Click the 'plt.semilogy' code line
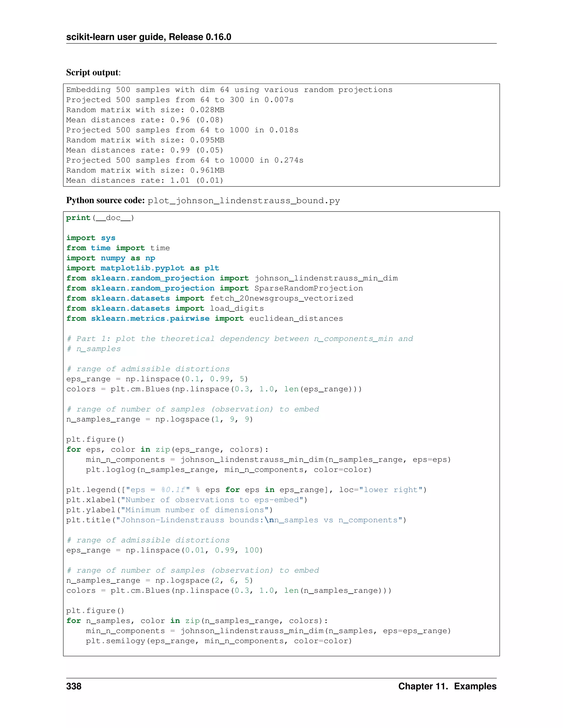This screenshot has width=563, height=728. pyautogui.click(x=219, y=641)
